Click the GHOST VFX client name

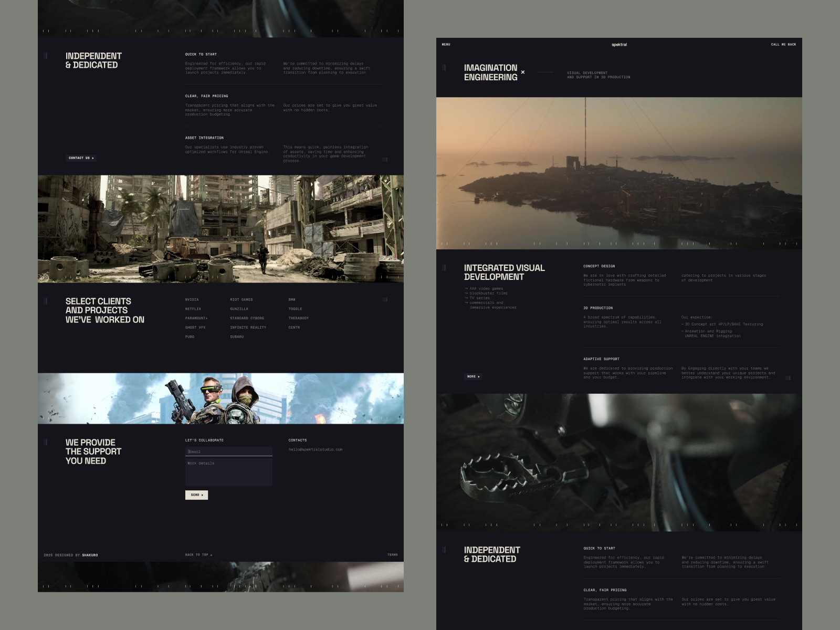coord(195,328)
